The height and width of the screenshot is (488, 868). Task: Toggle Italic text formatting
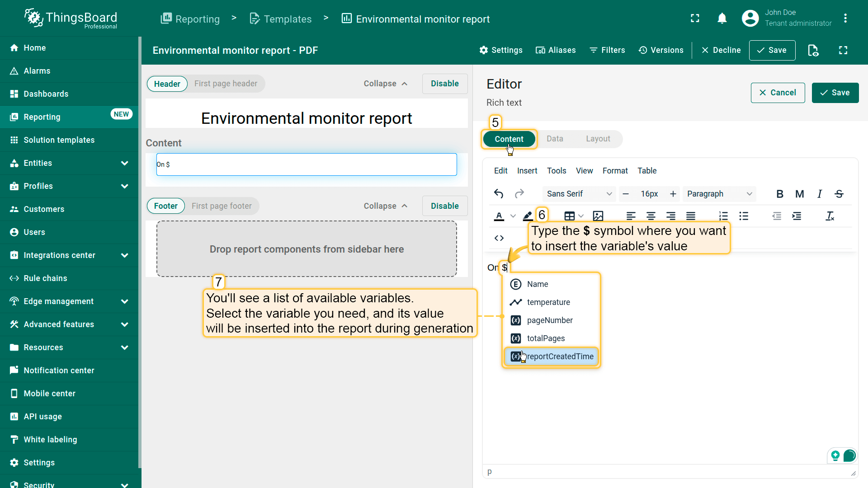point(819,194)
